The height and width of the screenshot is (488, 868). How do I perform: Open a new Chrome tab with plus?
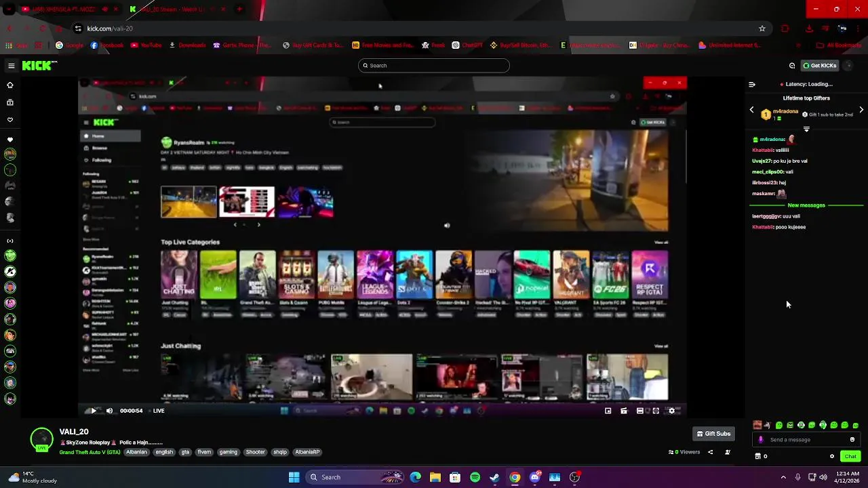pyautogui.click(x=239, y=9)
